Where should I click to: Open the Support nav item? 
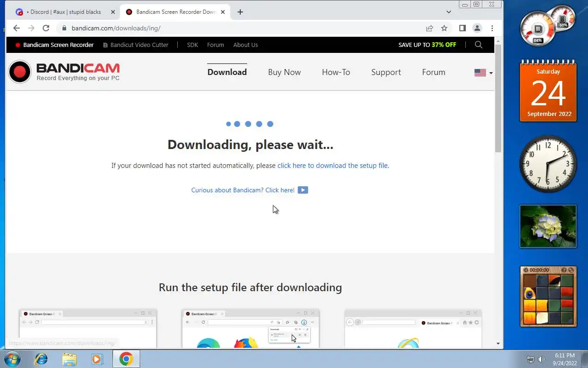coord(386,72)
